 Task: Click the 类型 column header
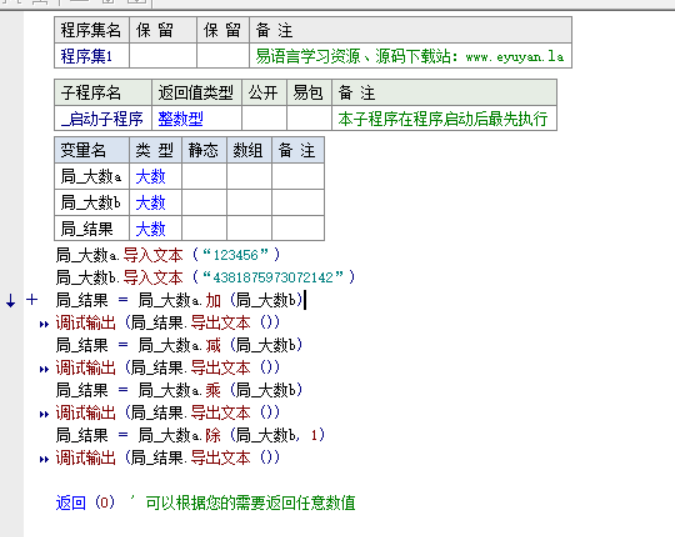pyautogui.click(x=156, y=150)
